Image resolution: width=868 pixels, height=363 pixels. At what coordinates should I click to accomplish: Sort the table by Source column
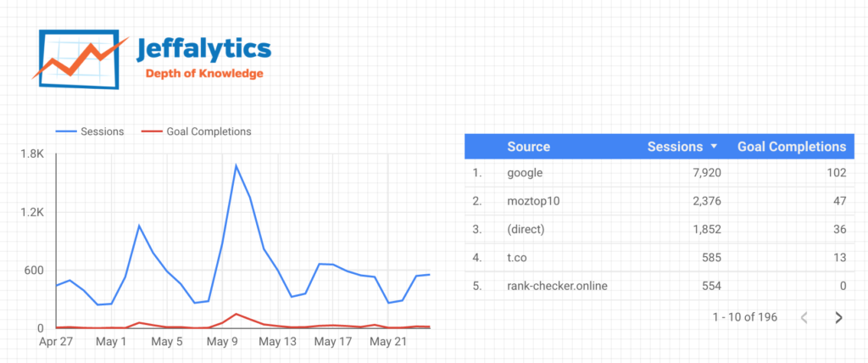point(529,147)
